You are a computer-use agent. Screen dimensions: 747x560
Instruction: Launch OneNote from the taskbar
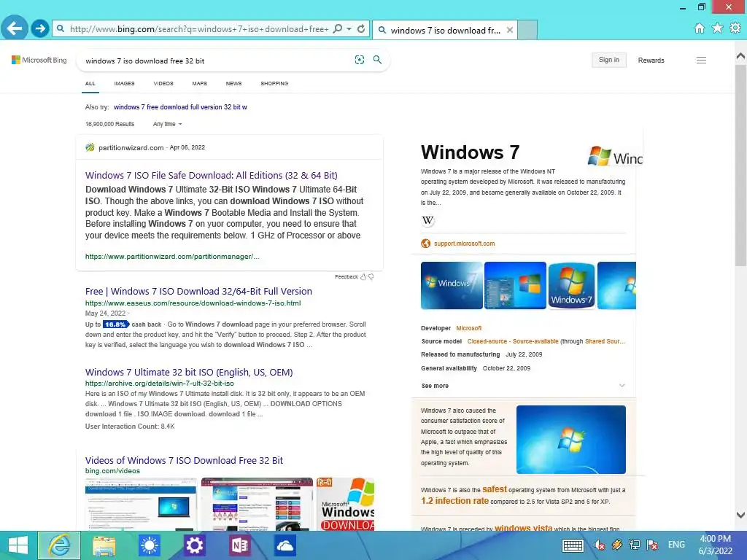click(x=239, y=545)
